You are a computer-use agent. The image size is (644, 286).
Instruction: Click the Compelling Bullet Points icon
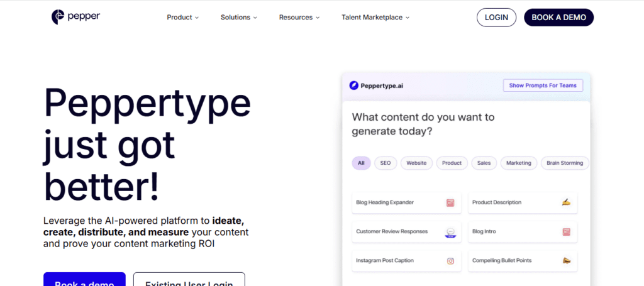pyautogui.click(x=566, y=261)
